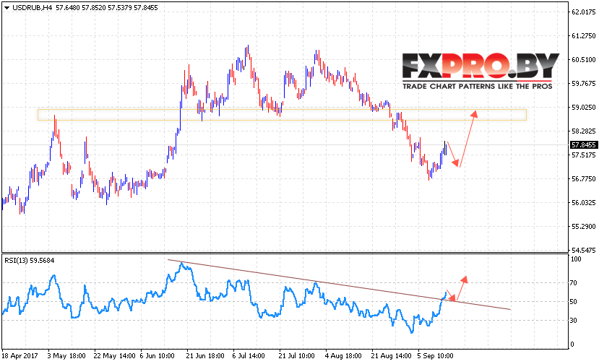Viewport: 599px width, 364px height.
Task: Click the '5 Sep 10:00' time axis label
Action: pos(435,356)
